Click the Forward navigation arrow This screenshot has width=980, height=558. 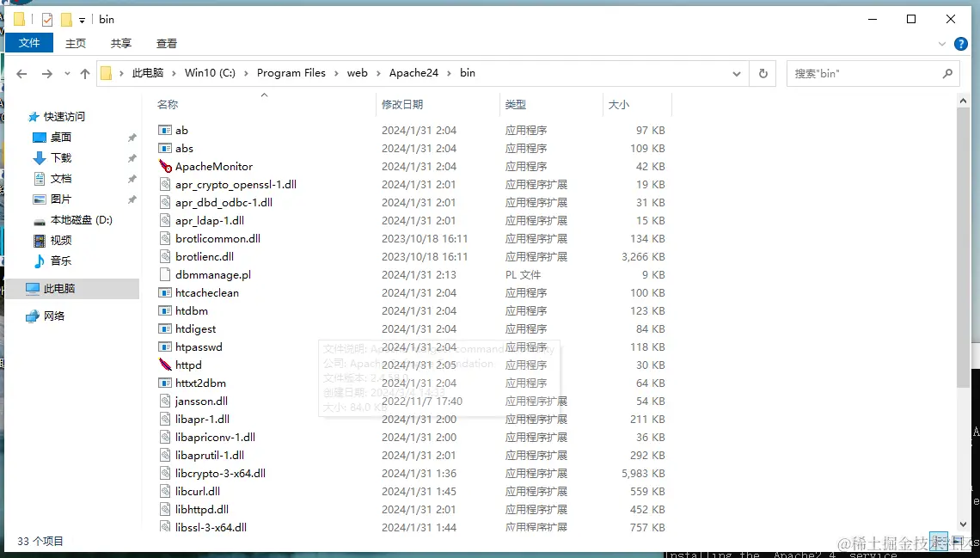47,74
